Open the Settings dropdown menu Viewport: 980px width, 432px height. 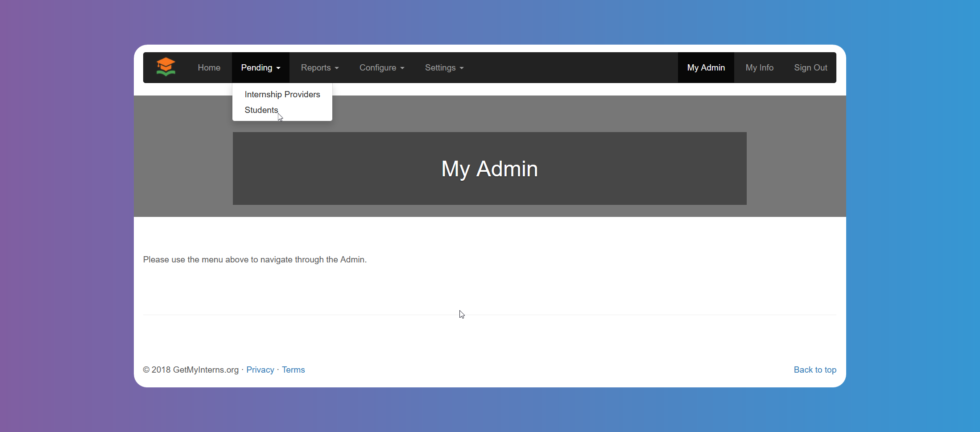coord(444,68)
